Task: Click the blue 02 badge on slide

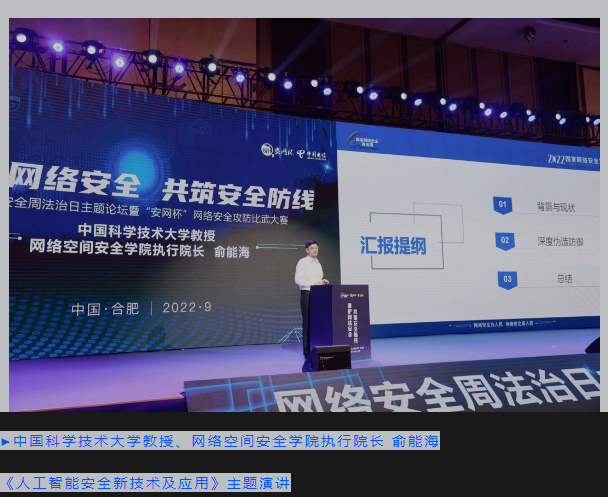Action: tap(505, 241)
